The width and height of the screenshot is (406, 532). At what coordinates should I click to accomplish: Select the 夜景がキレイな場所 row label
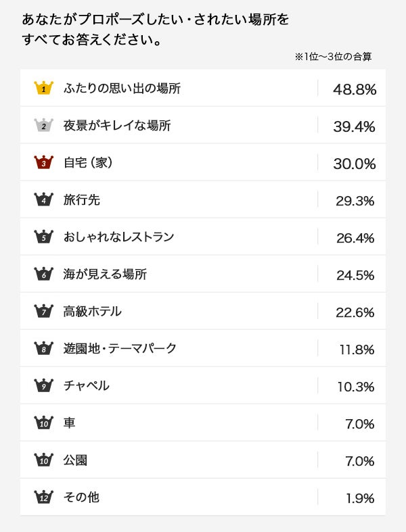(116, 125)
